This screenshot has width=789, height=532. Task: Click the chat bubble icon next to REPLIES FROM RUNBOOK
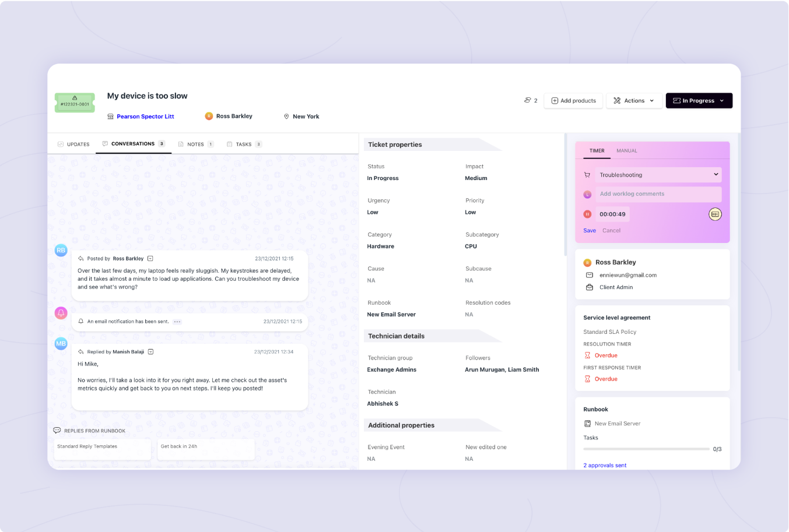click(57, 430)
